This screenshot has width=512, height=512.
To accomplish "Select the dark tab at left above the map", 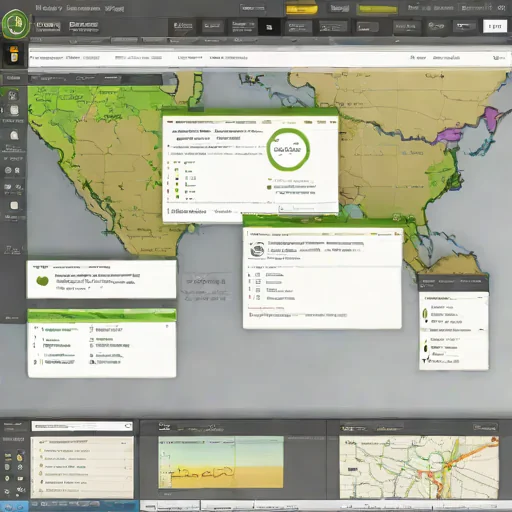I will point(14,78).
